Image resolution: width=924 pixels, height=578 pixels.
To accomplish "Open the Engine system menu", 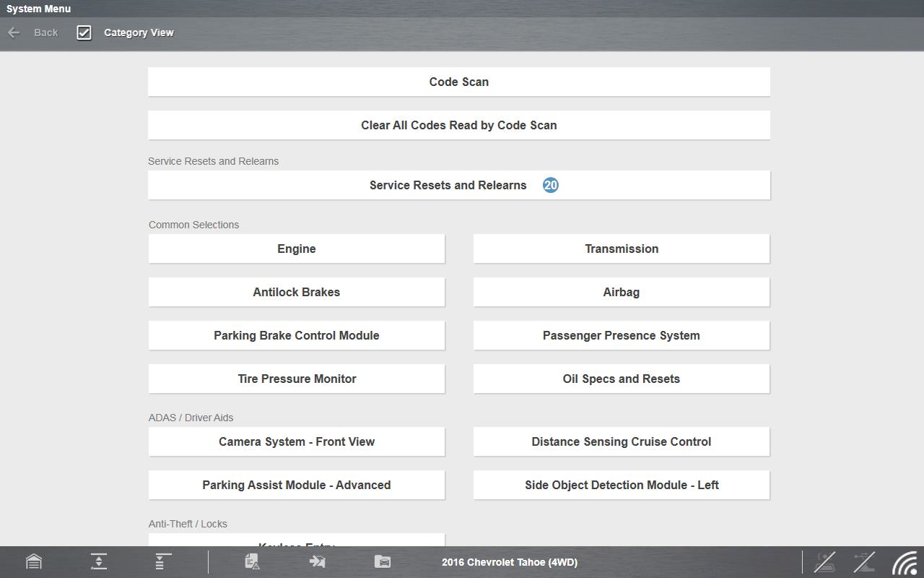I will click(297, 249).
